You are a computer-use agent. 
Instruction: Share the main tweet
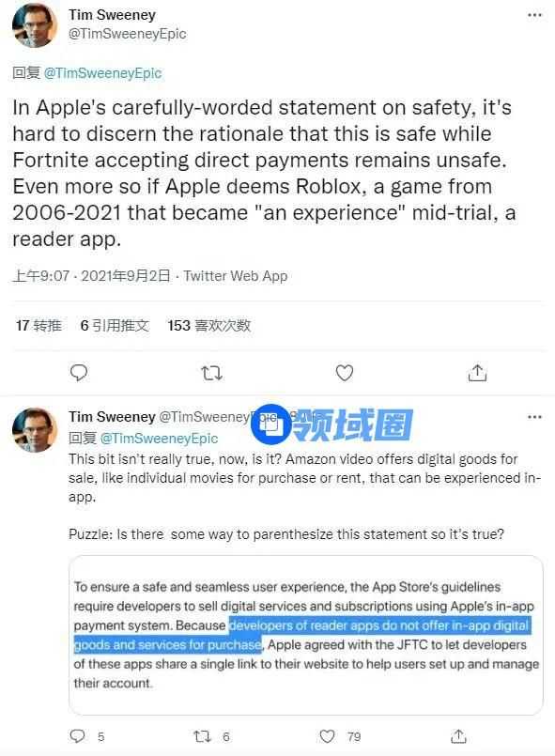477,373
